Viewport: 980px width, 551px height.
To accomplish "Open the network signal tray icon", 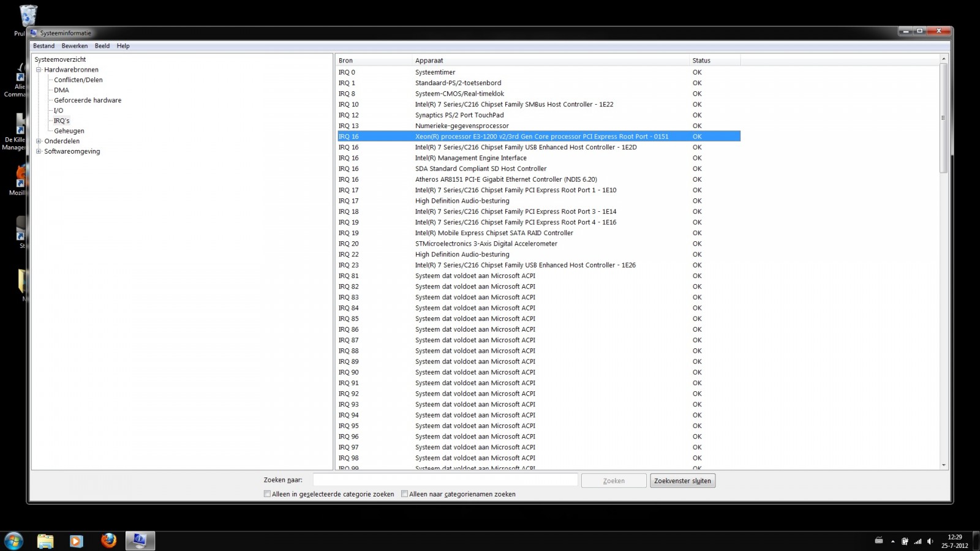I will click(918, 541).
